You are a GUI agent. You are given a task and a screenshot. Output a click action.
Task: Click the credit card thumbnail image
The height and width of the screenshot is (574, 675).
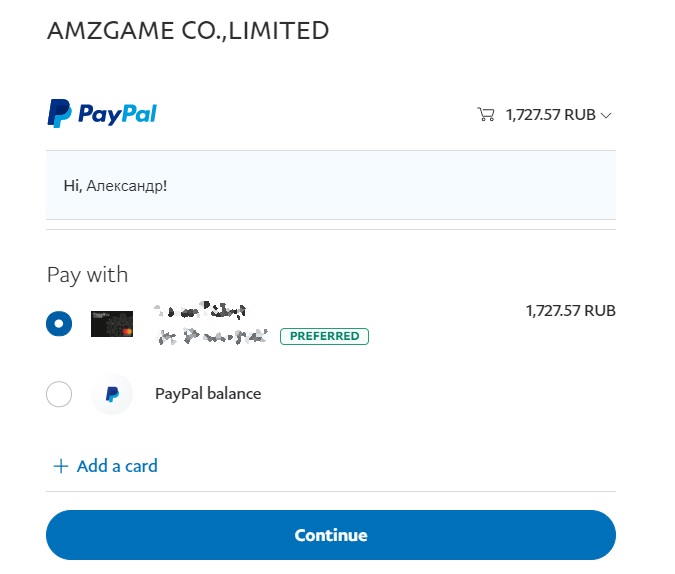click(x=112, y=323)
